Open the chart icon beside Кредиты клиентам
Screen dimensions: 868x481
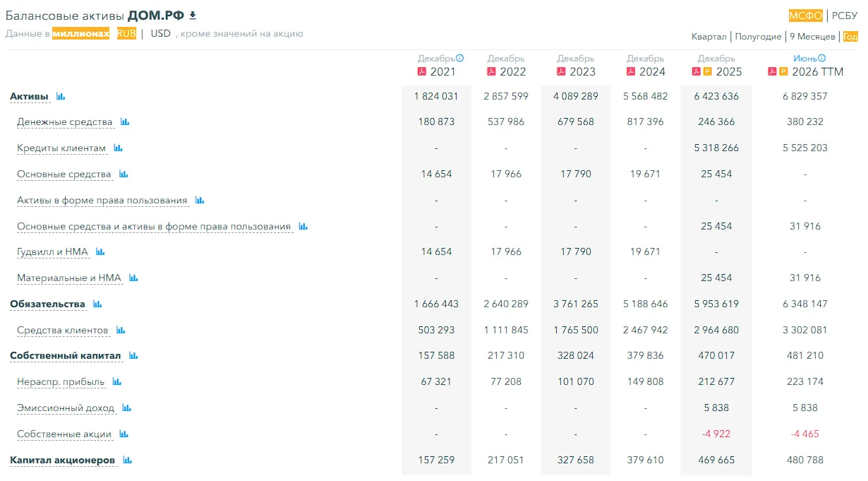click(x=119, y=148)
